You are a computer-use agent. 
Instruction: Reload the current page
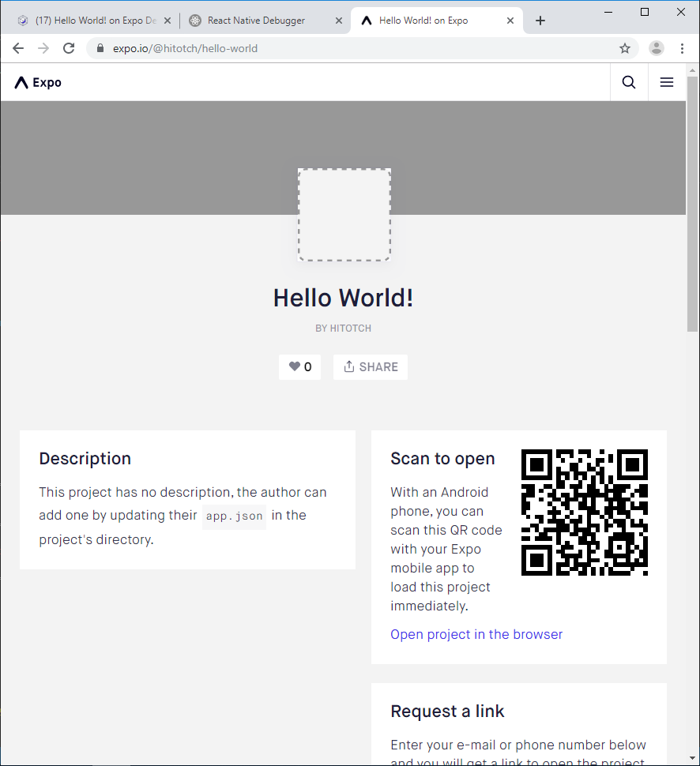[x=69, y=47]
